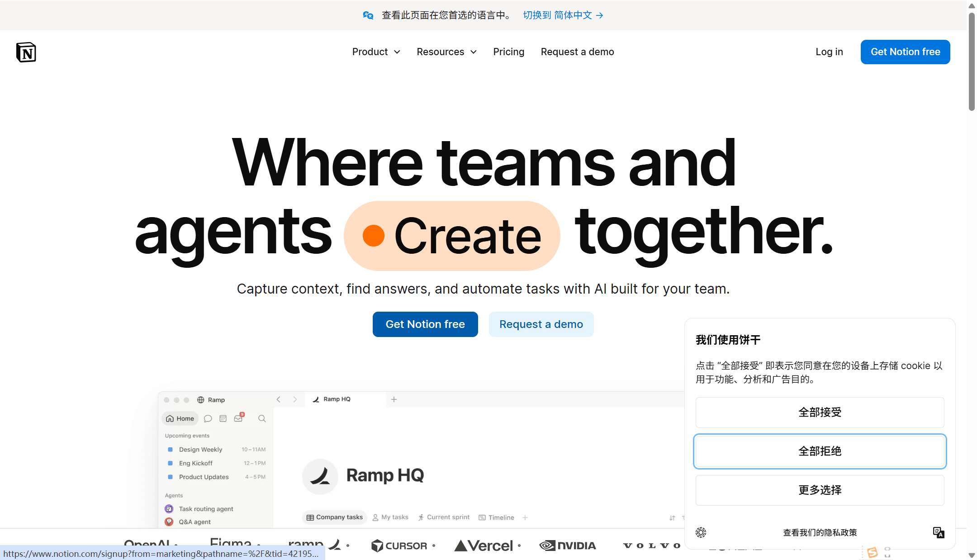The width and height of the screenshot is (977, 560).
Task: Click the Product Updates event
Action: pyautogui.click(x=216, y=477)
